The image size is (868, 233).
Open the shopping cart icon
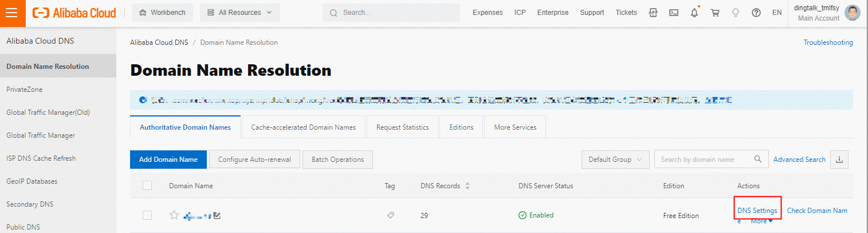point(715,13)
